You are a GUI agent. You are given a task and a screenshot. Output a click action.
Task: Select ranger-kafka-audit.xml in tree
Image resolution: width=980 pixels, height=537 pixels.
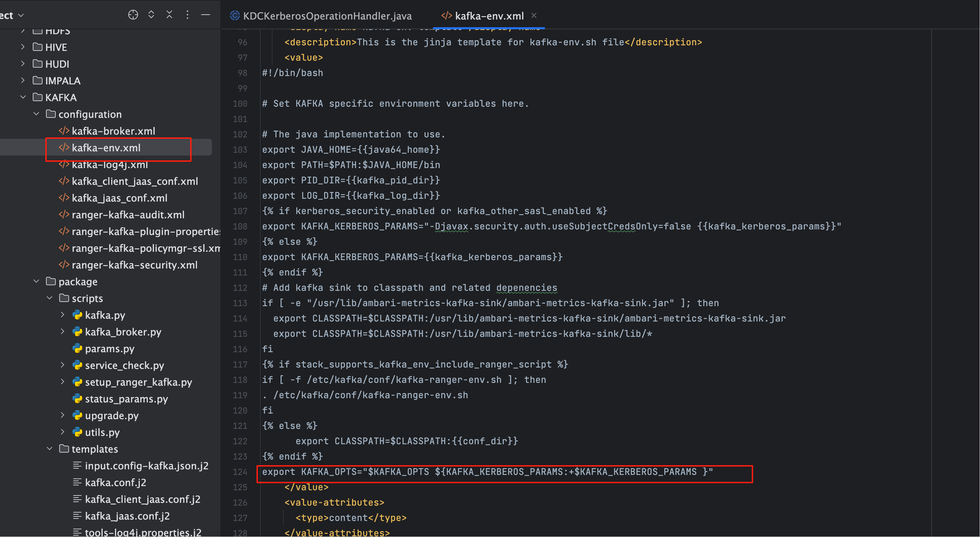click(128, 215)
